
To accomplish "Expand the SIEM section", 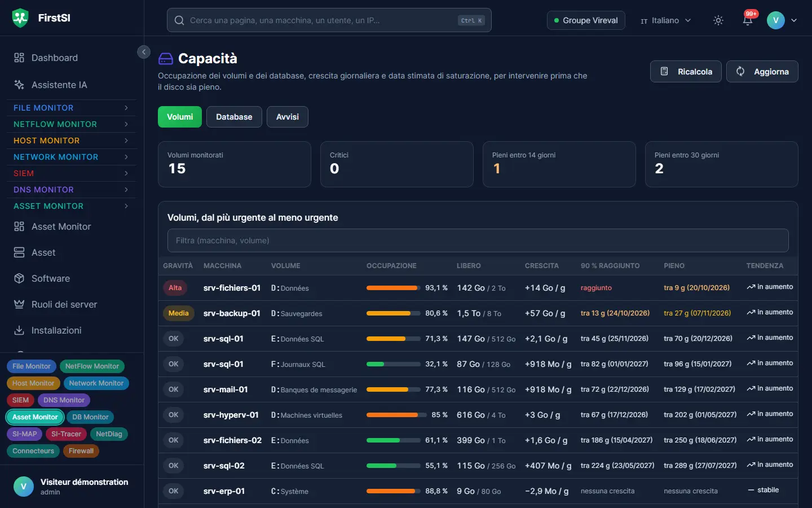I will (71, 173).
